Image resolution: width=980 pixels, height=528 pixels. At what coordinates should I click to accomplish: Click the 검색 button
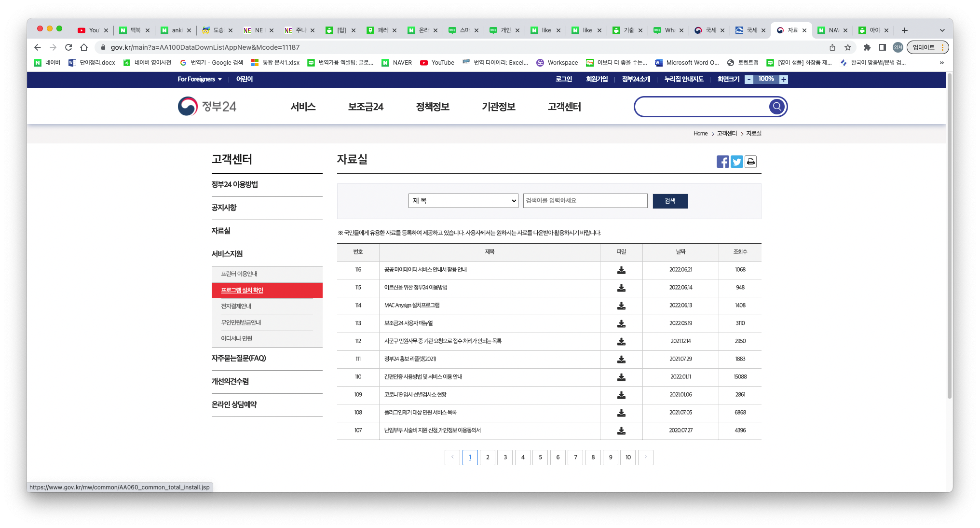coord(670,201)
